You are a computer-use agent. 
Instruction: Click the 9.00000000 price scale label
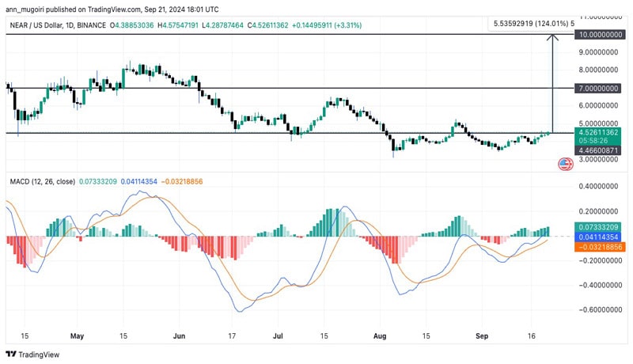click(599, 52)
